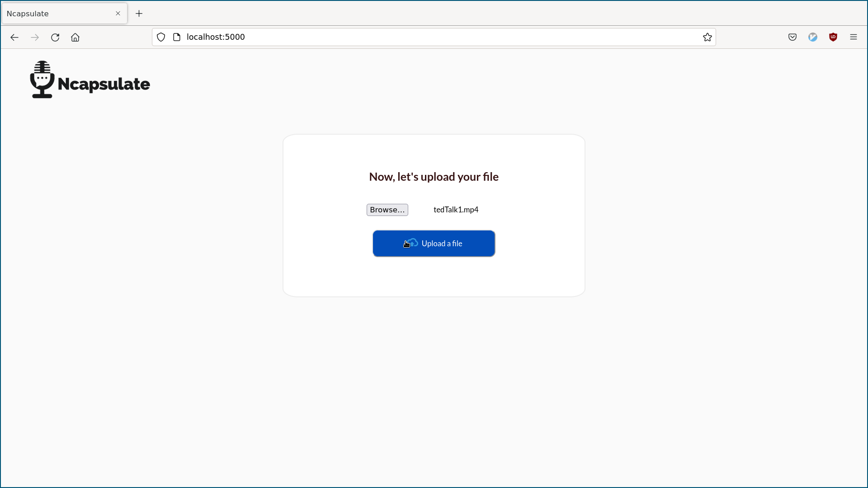Go back using the browser back arrow
The height and width of the screenshot is (488, 868).
click(14, 38)
